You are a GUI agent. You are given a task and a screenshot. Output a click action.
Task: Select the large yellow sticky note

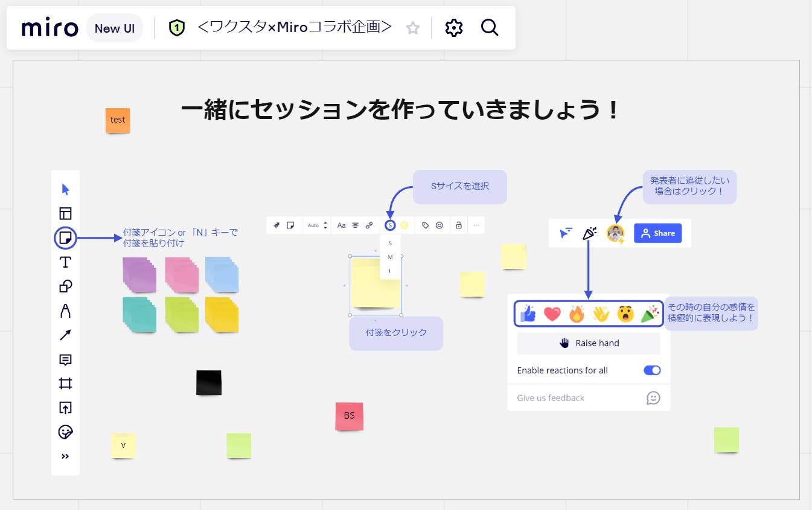pyautogui.click(x=375, y=285)
